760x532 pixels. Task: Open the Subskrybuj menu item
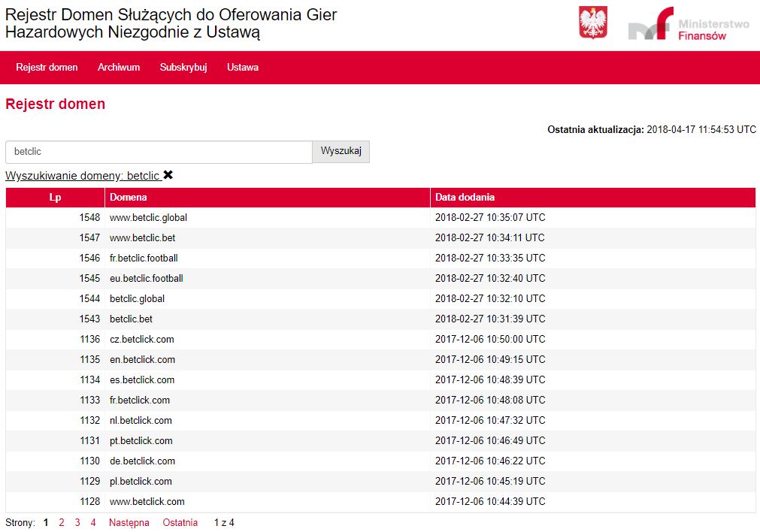[183, 68]
